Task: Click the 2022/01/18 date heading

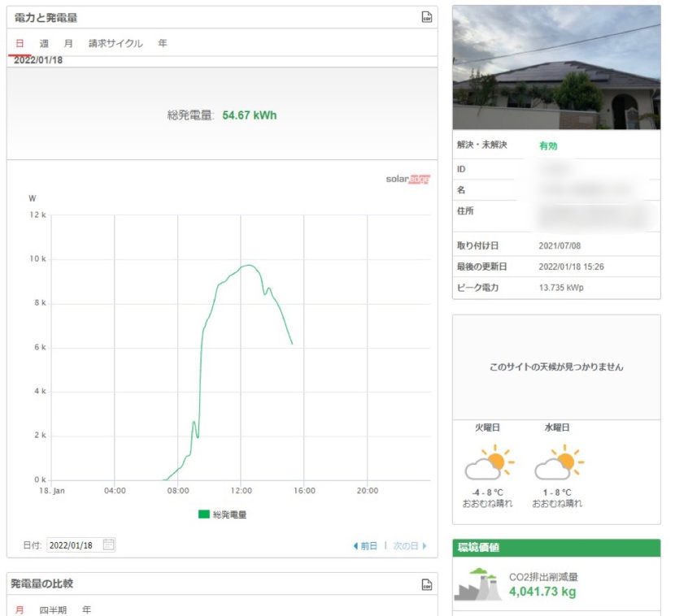Action: coord(38,60)
